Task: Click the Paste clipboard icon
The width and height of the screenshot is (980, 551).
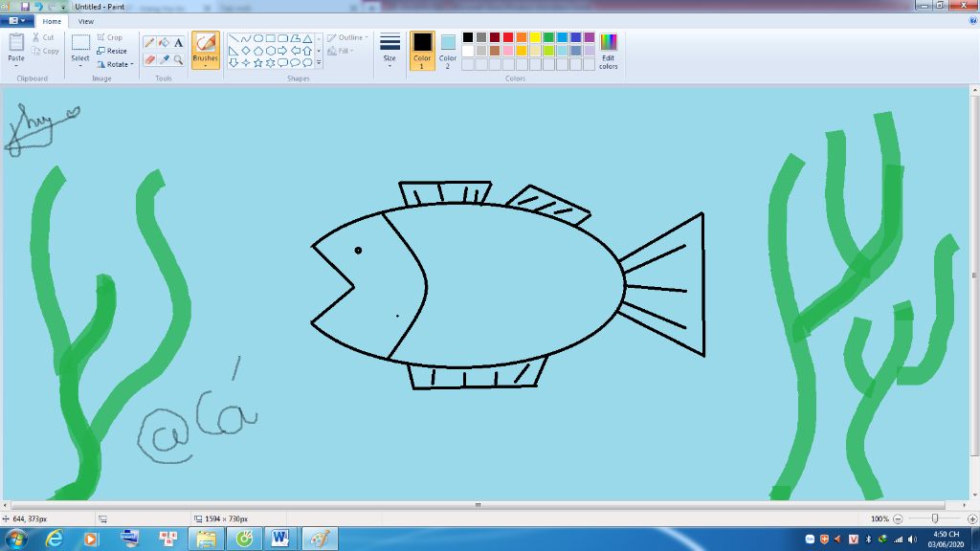Action: pyautogui.click(x=16, y=42)
